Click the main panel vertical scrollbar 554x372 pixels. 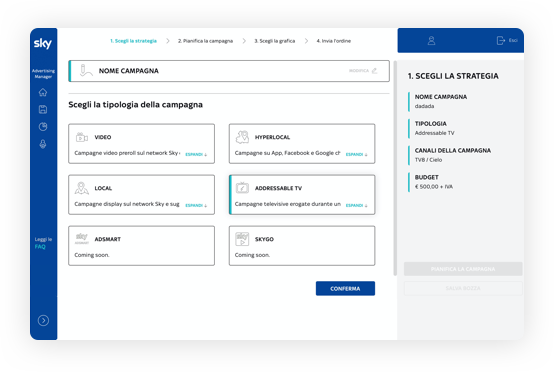395,168
